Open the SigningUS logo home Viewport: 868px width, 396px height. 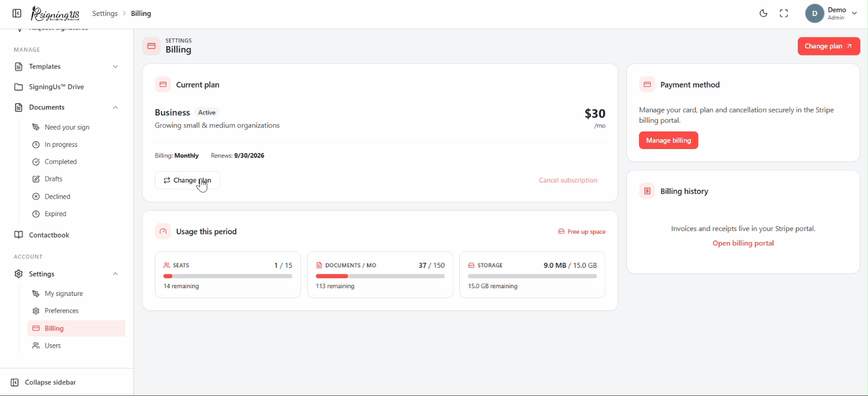[x=55, y=13]
